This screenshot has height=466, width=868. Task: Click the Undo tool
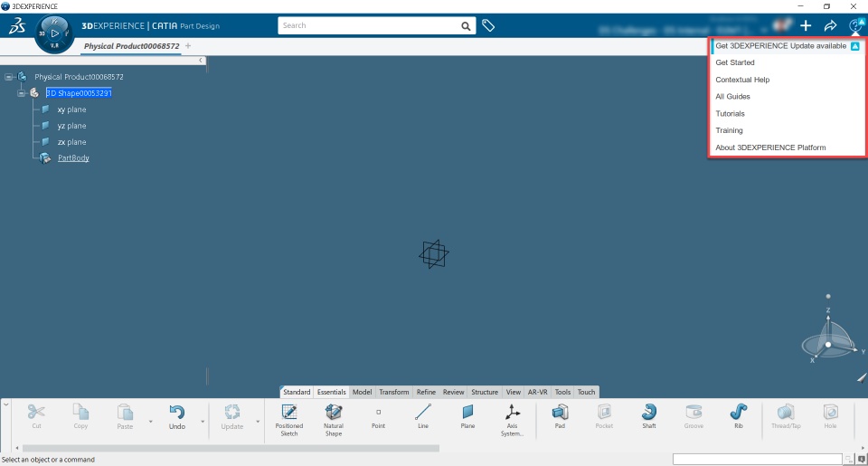(176, 416)
